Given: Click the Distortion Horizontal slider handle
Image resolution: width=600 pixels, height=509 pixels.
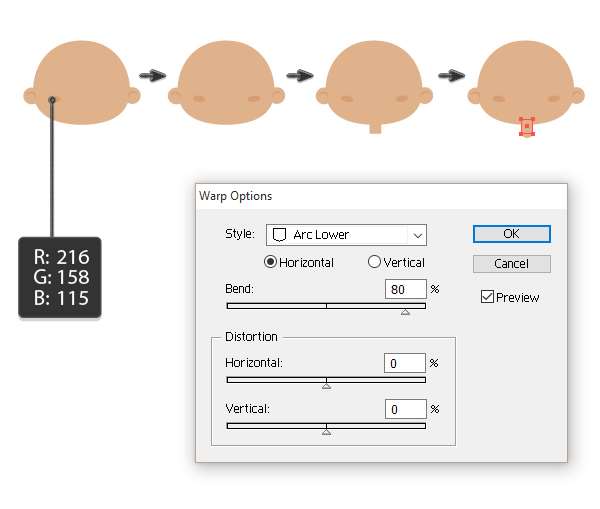Looking at the screenshot, I should (326, 387).
